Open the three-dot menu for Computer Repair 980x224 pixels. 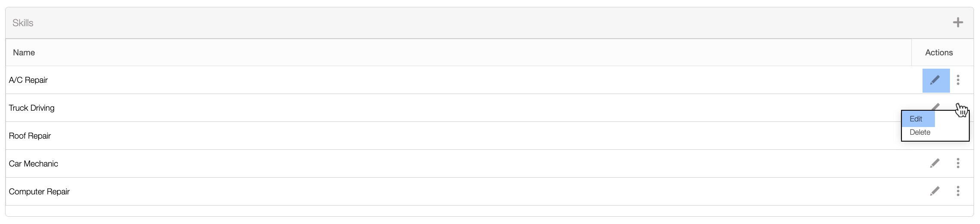point(958,191)
